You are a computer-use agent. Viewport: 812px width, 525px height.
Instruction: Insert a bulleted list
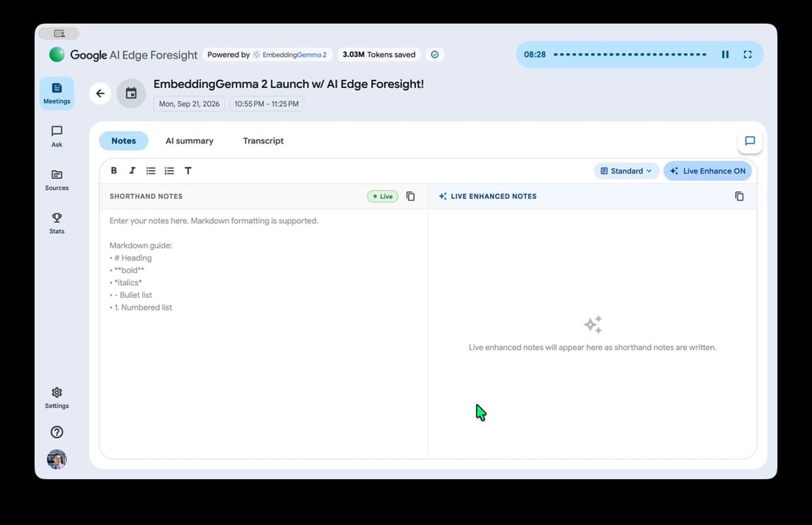coord(150,171)
